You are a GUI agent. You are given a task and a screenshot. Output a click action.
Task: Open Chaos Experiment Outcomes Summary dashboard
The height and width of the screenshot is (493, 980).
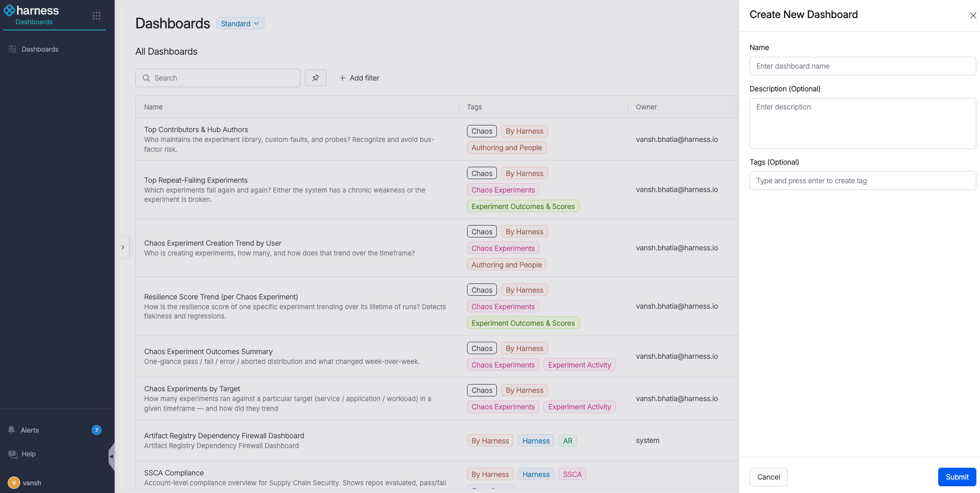(x=208, y=352)
